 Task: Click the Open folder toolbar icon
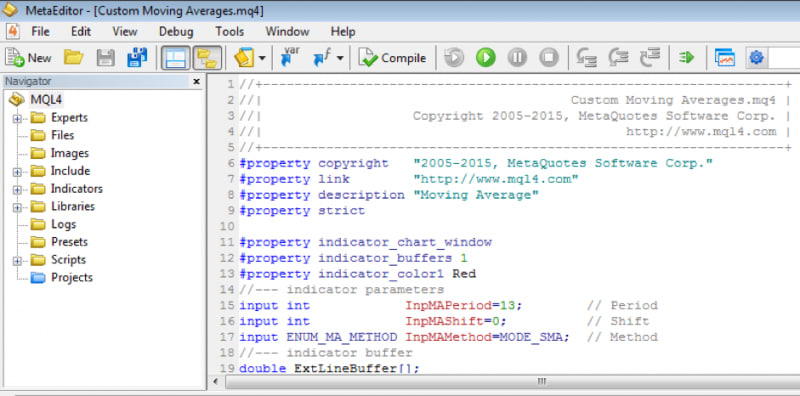pyautogui.click(x=73, y=57)
